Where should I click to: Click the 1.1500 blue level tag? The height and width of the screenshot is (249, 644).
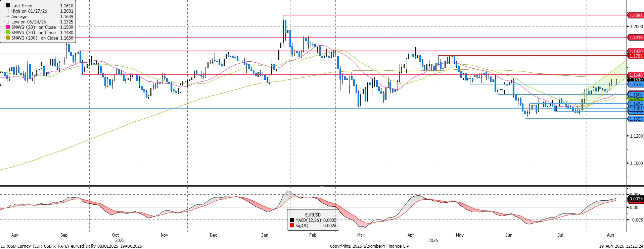[635, 95]
